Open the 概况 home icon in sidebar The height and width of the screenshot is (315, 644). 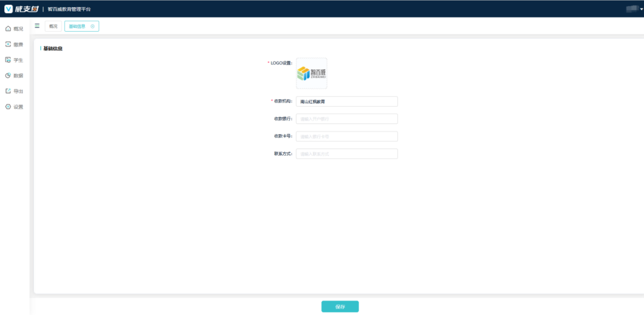(8, 29)
